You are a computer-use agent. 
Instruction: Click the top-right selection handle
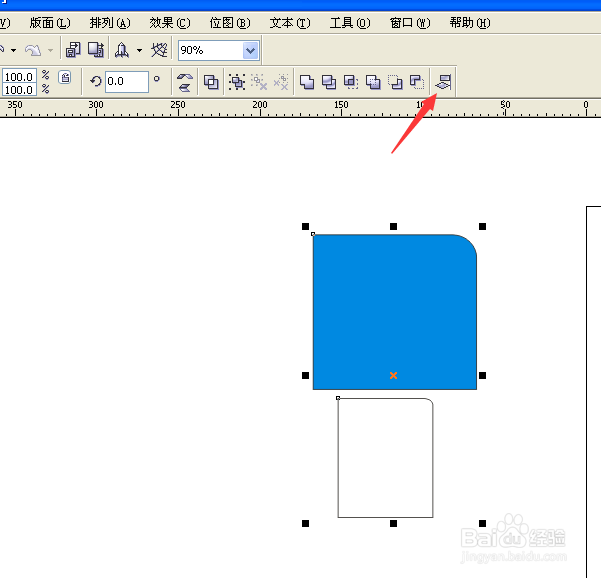(x=482, y=227)
